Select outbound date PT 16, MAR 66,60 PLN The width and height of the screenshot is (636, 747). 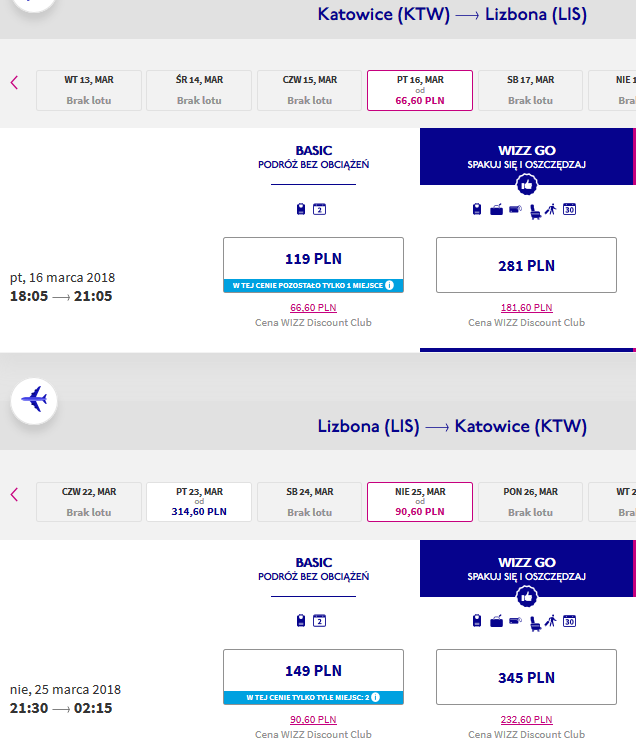point(420,91)
